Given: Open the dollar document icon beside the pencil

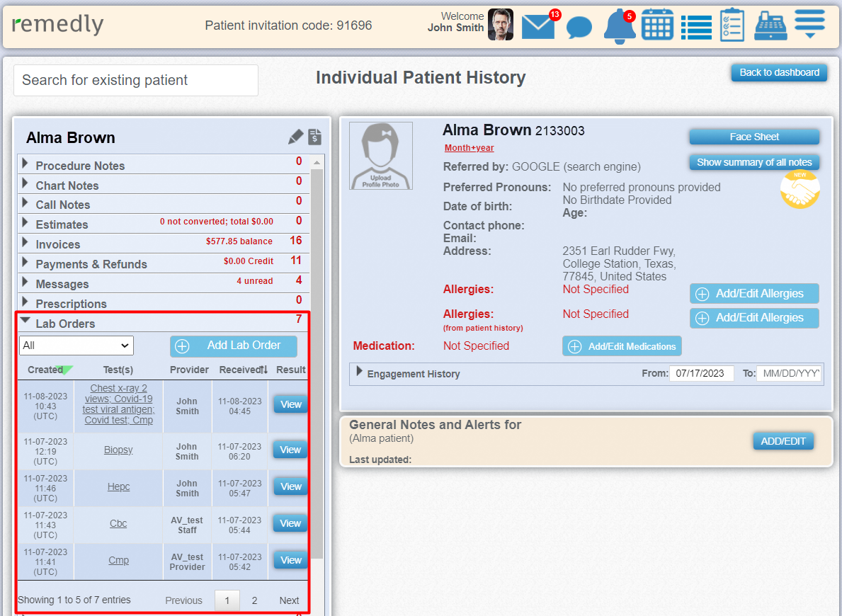Looking at the screenshot, I should (x=314, y=137).
